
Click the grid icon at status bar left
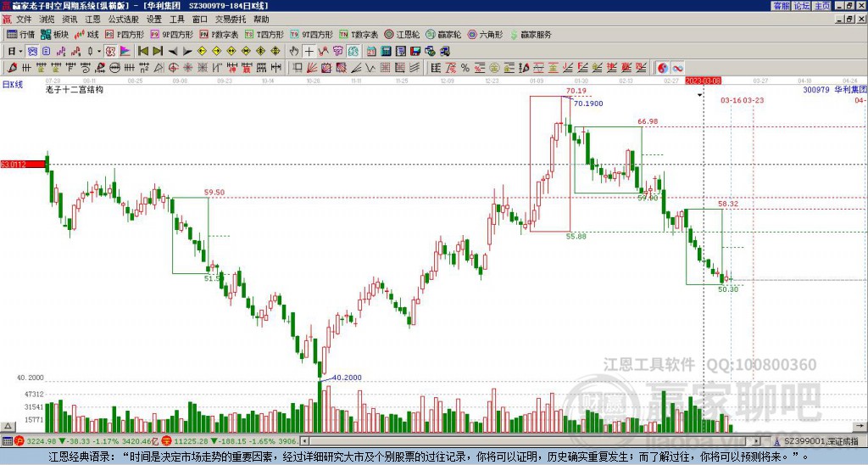coord(7,441)
